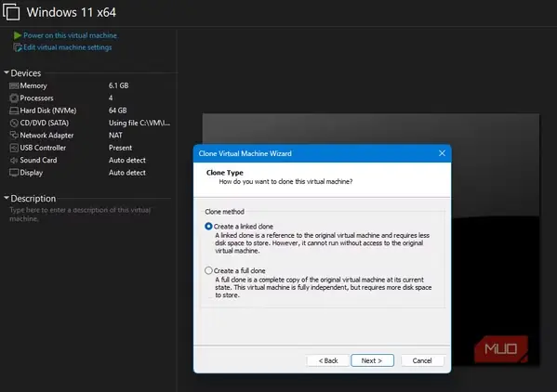Click the USB Controller icon

14,148
